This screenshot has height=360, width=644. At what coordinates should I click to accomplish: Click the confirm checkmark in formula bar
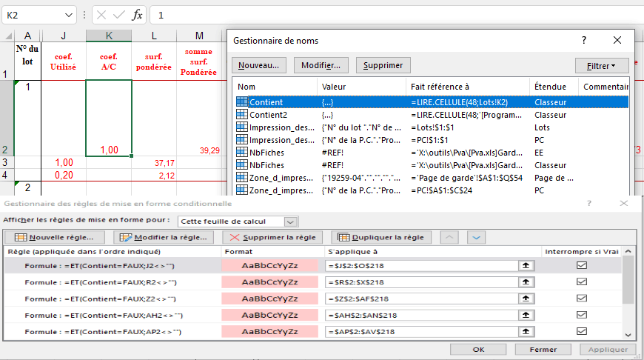tap(119, 16)
